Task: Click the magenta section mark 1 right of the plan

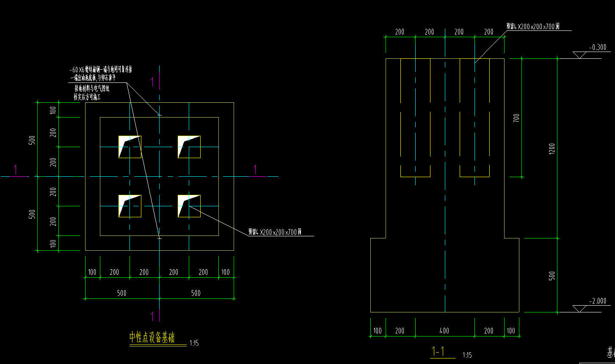Action: pos(255,170)
